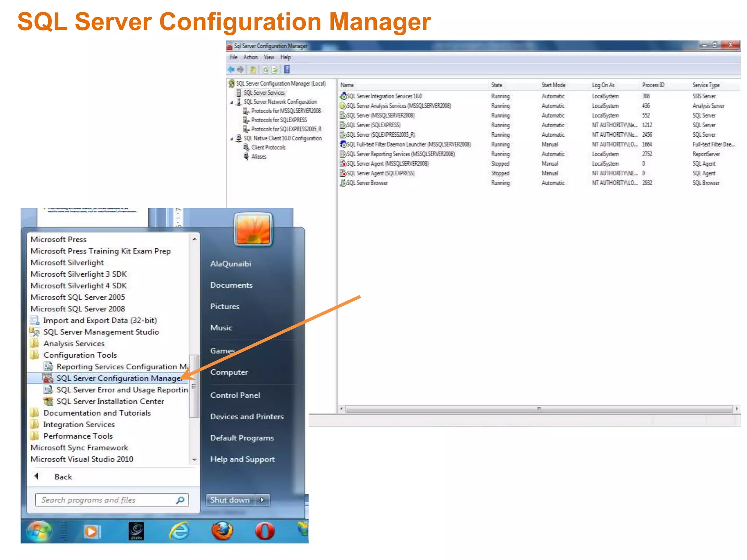Open the Help menu
This screenshot has width=747, height=560.
pyautogui.click(x=286, y=57)
